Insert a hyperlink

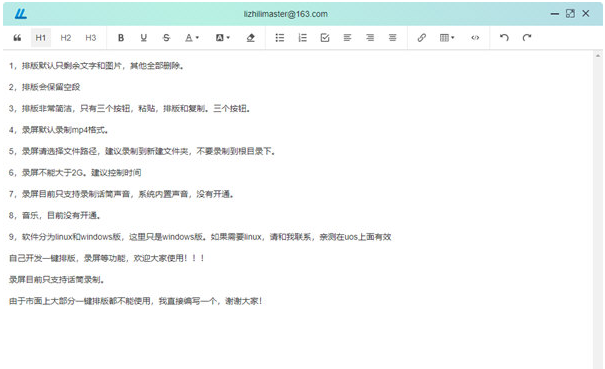tap(422, 37)
